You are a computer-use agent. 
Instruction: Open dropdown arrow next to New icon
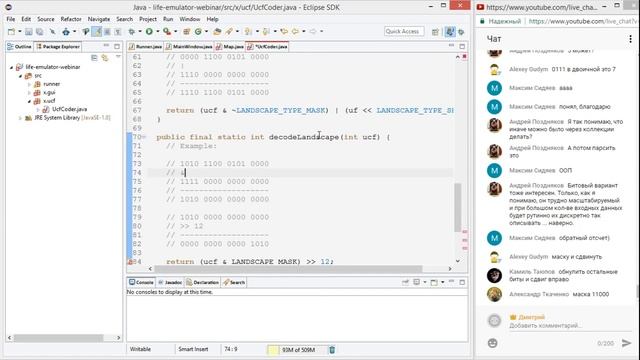[19, 31]
